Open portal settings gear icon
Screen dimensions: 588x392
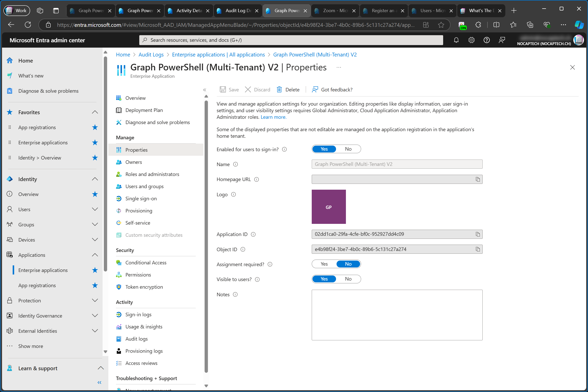[x=471, y=40]
